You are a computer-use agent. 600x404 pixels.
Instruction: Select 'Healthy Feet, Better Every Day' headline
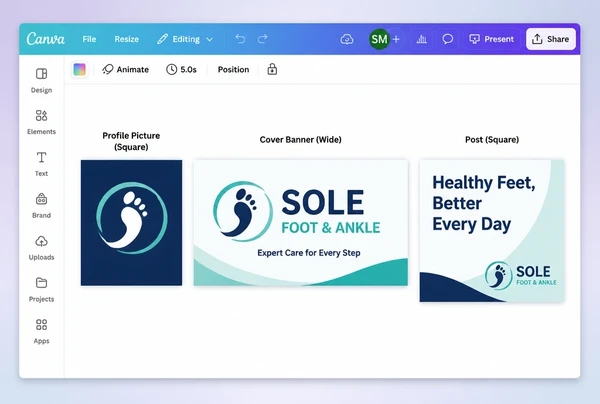(x=484, y=204)
